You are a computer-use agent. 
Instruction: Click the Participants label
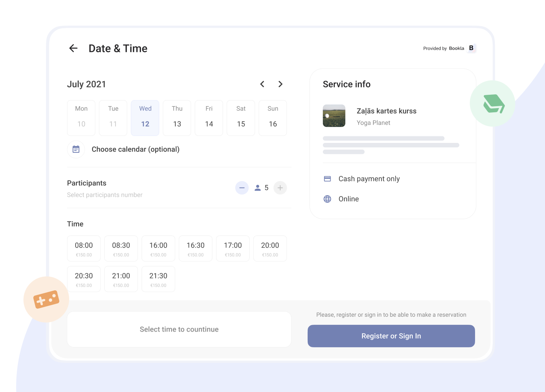click(x=87, y=183)
